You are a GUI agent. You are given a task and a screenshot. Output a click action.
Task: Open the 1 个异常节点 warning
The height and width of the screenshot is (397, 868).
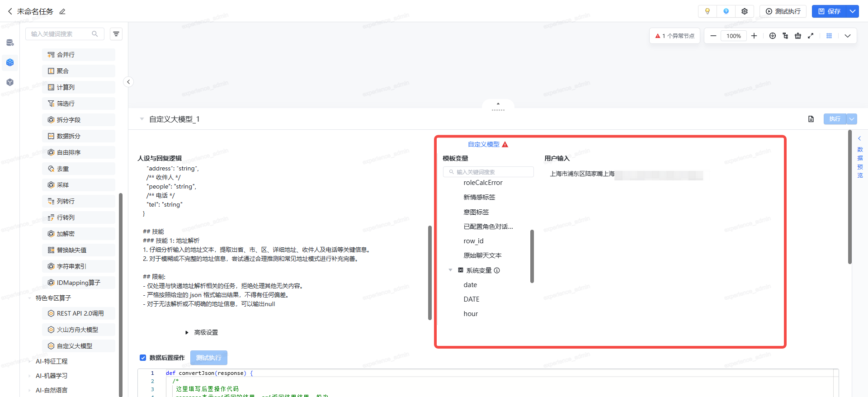pos(675,36)
